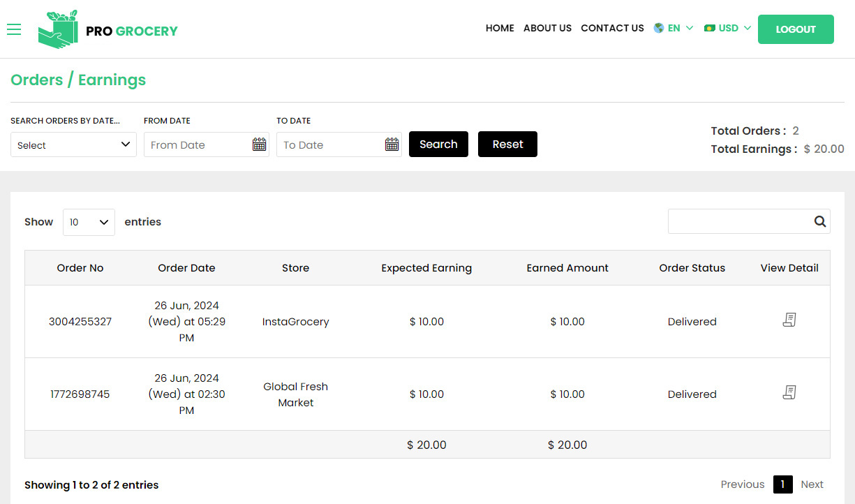Viewport: 855px width, 504px height.
Task: Sort by Earned Amount column header
Action: (567, 268)
